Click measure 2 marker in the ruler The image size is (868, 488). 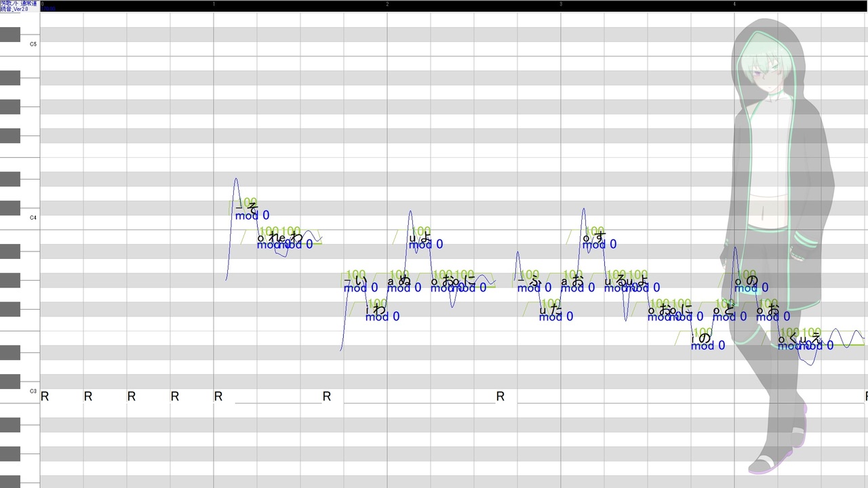(388, 4)
